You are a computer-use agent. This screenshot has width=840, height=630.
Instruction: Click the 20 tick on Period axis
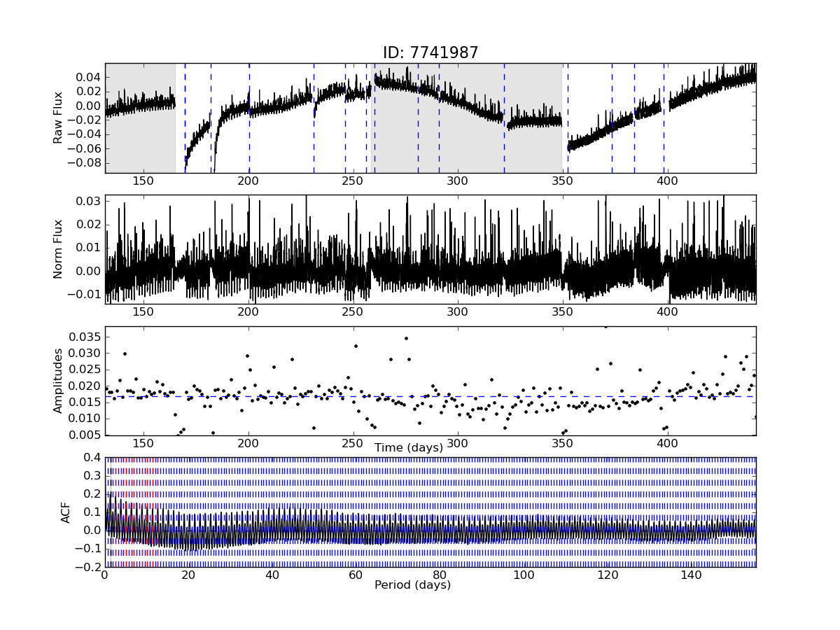[188, 575]
